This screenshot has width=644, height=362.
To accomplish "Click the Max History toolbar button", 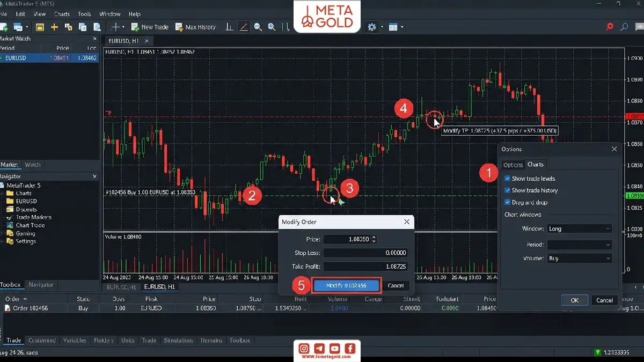I will point(195,27).
